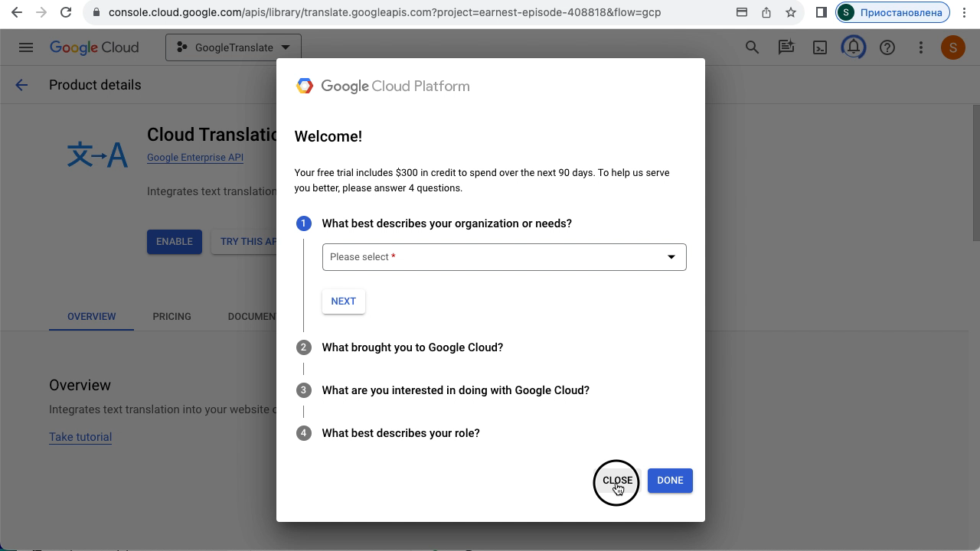
Task: Click the search magnifier icon
Action: (x=752, y=47)
